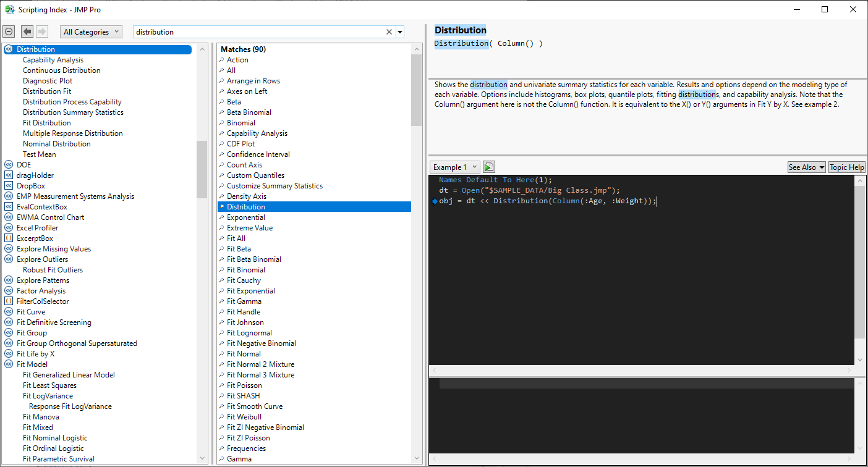Select Excel Profiler in object list
868x467 pixels.
[37, 228]
